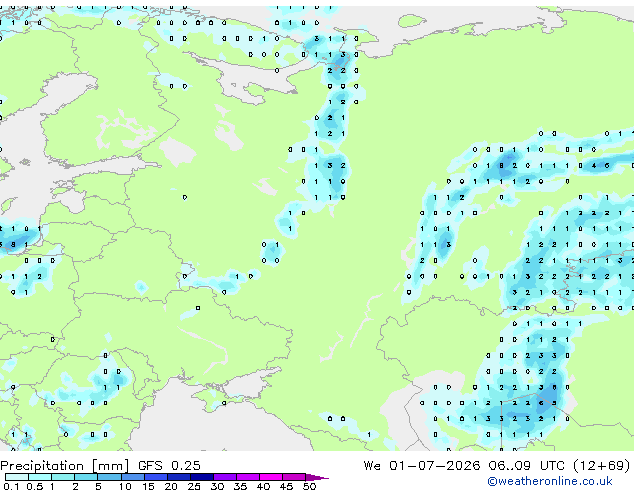Viewport: 634px width, 490px height.
Task: Click the 30–35 mm purple legend swatch
Action: pos(225,477)
